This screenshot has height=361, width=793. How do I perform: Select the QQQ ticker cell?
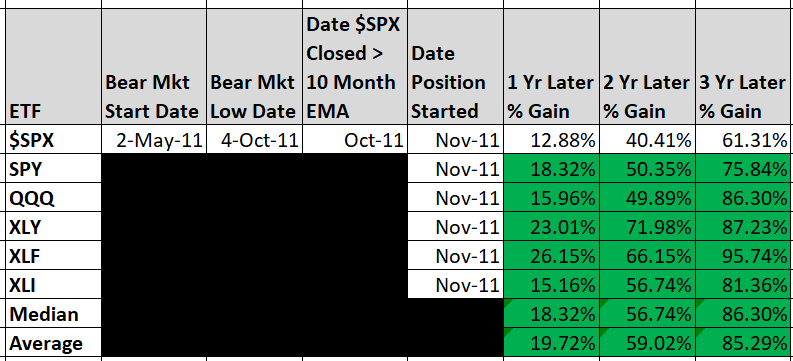coord(53,197)
